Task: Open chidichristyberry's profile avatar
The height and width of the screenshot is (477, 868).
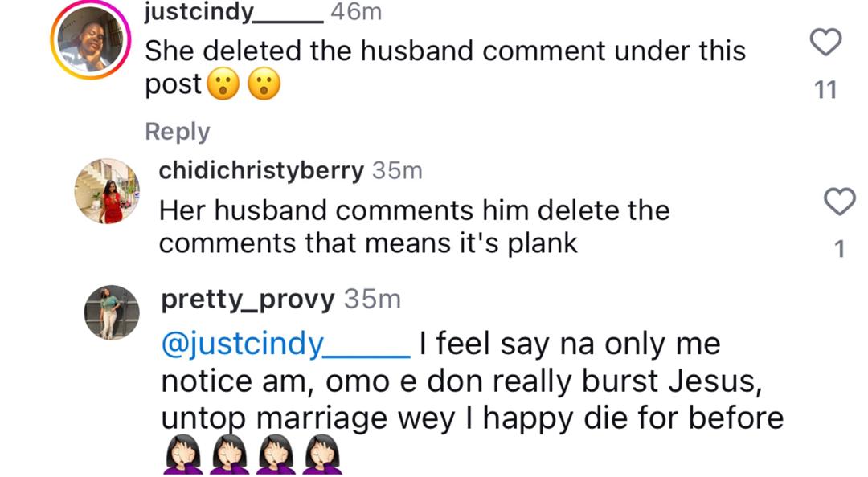Action: point(107,190)
